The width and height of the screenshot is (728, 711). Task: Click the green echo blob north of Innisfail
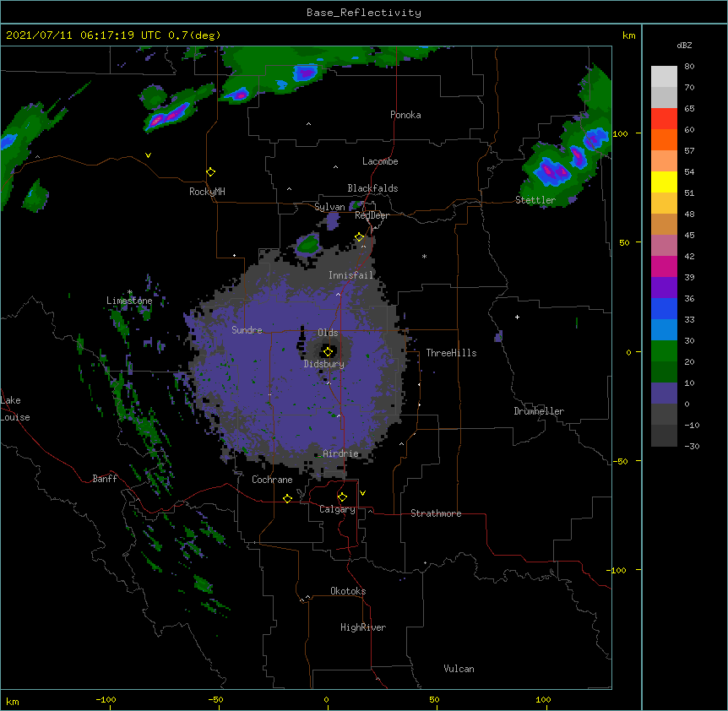pos(308,244)
